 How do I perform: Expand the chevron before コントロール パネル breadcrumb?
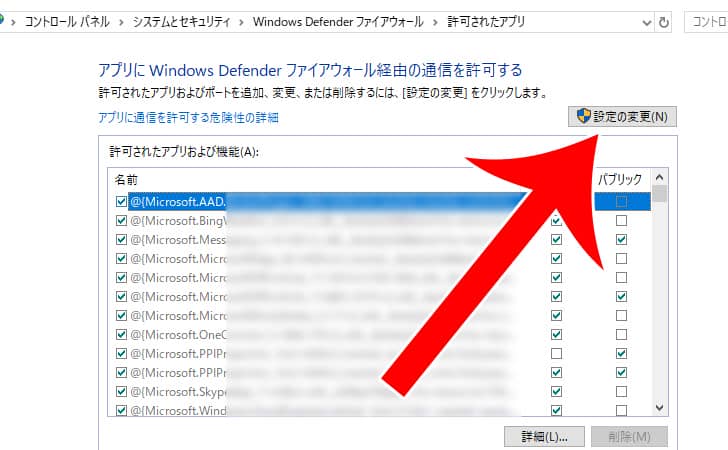pyautogui.click(x=13, y=22)
